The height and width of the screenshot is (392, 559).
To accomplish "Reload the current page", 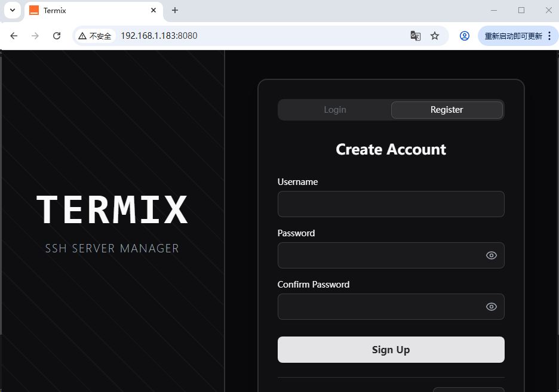I will [x=57, y=36].
